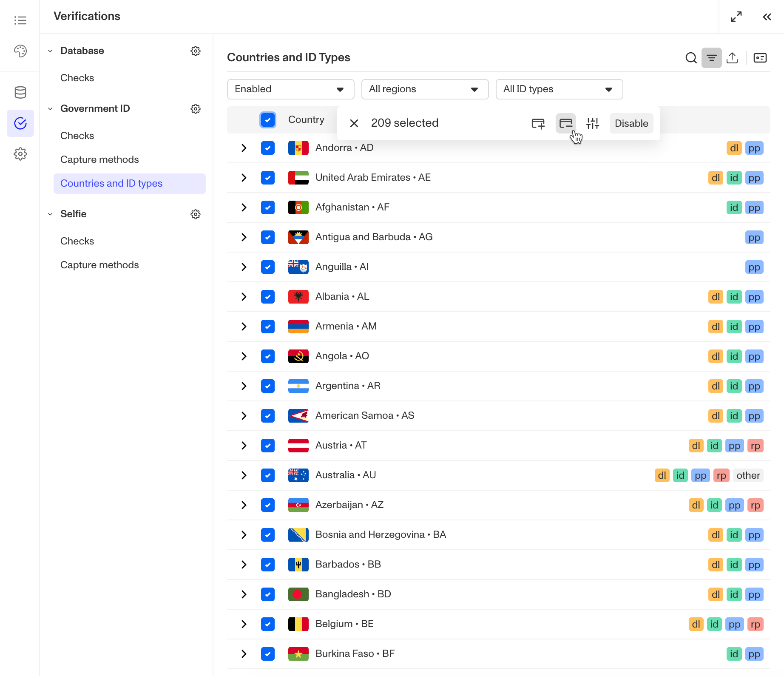The width and height of the screenshot is (784, 676).
Task: Click the 'other' tag on Australia row
Action: coord(748,475)
